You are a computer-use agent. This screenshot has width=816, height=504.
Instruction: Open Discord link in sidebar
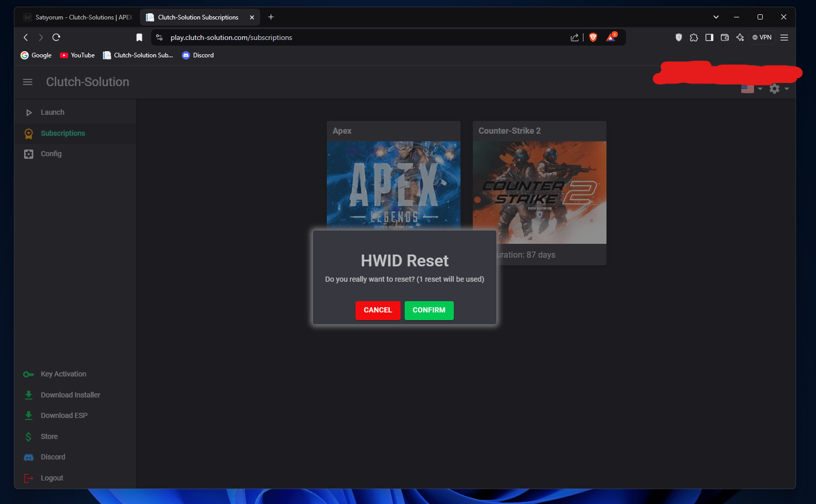(75, 457)
